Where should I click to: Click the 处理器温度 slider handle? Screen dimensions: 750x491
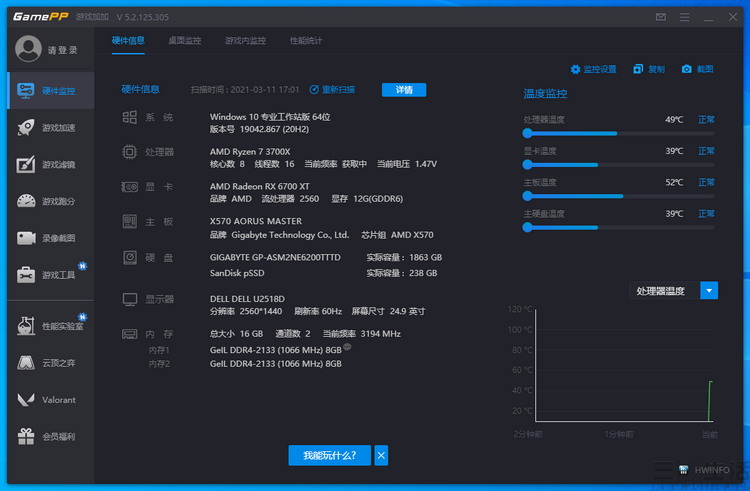click(x=527, y=133)
